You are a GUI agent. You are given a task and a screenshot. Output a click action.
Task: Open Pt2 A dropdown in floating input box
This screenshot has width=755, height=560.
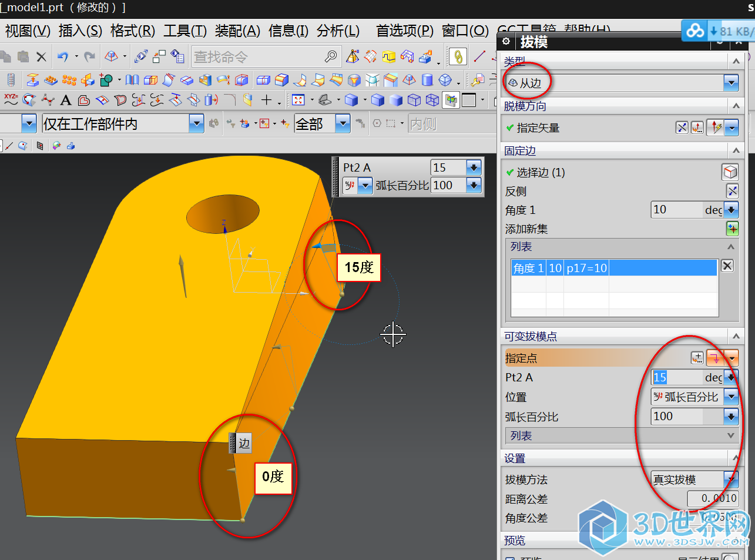click(474, 167)
